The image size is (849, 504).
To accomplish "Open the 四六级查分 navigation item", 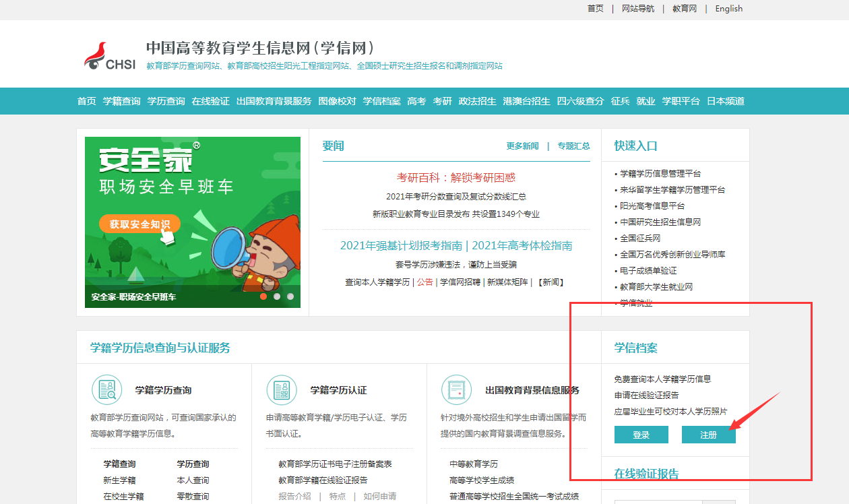I will pos(580,101).
